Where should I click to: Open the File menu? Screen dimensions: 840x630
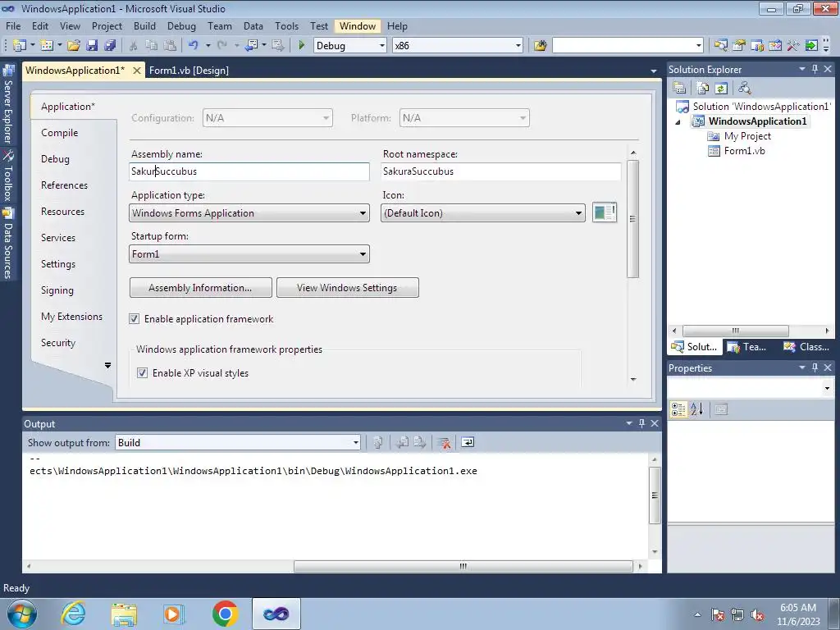(x=13, y=26)
